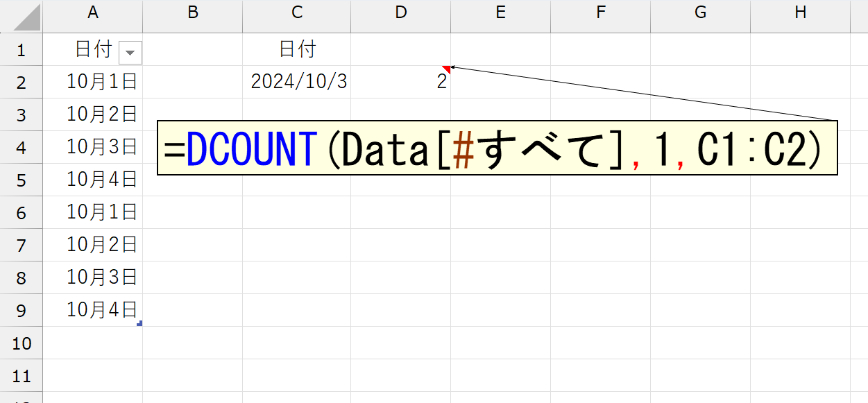Click cell A5 with 10月4日
This screenshot has height=403, width=868.
[93, 180]
